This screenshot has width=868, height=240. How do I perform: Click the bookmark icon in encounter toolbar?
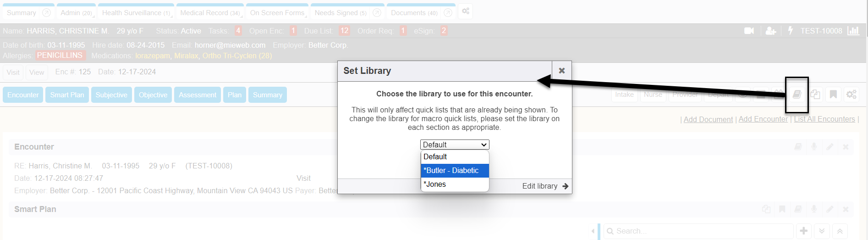833,95
